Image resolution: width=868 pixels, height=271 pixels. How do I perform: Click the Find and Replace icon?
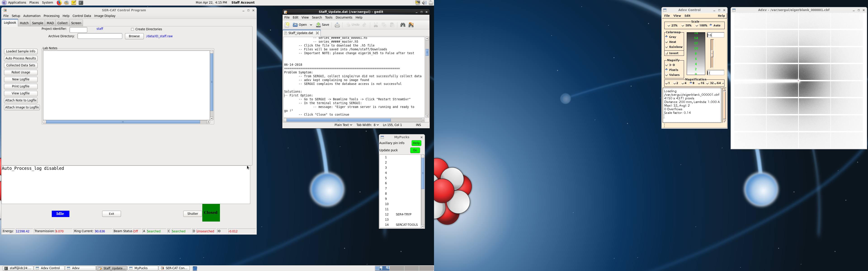(x=411, y=25)
